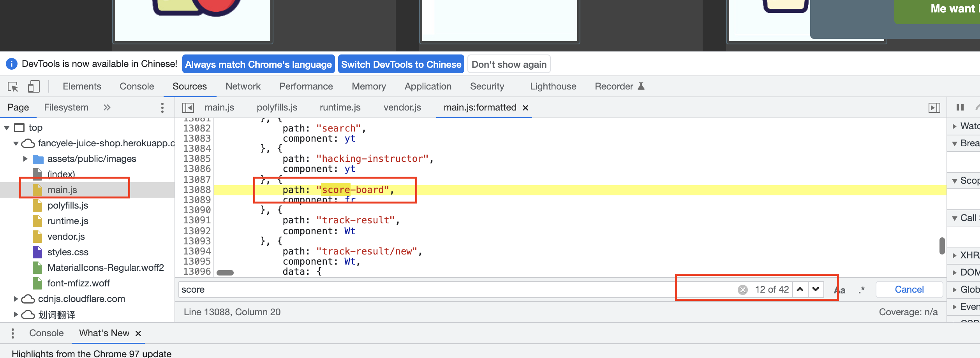Click Always match Chrome's language button
This screenshot has width=980, height=358.
coord(259,64)
